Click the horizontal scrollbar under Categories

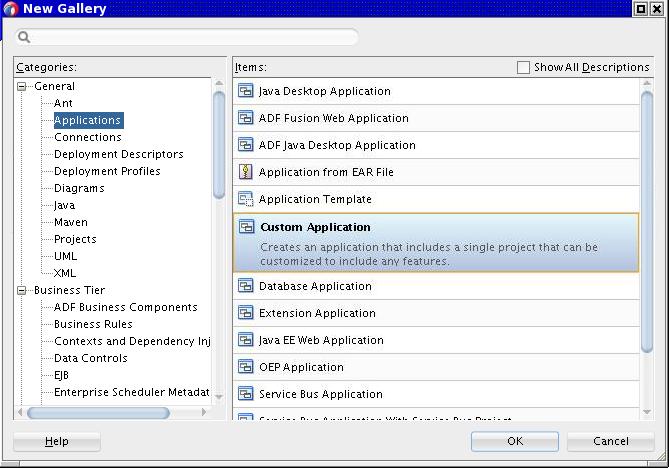click(98, 413)
